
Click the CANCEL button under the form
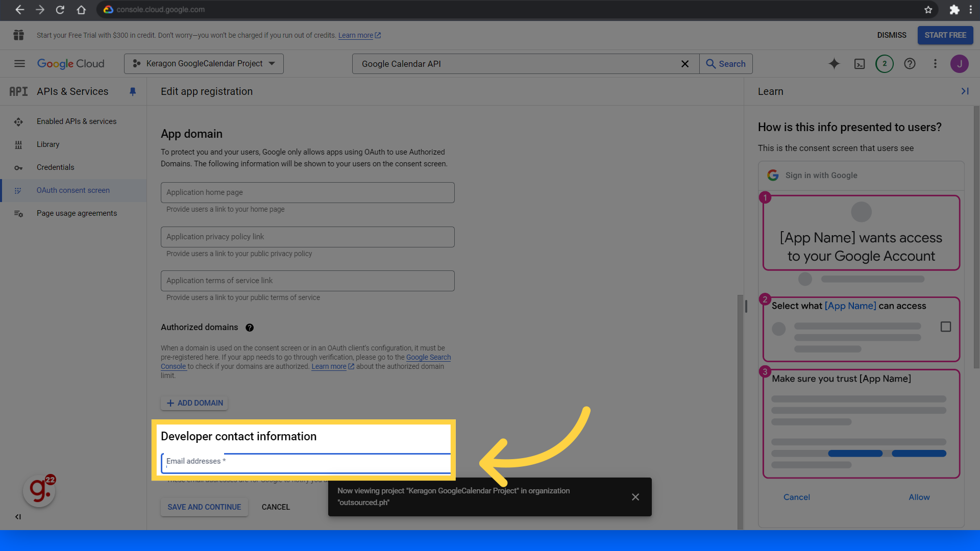(276, 507)
